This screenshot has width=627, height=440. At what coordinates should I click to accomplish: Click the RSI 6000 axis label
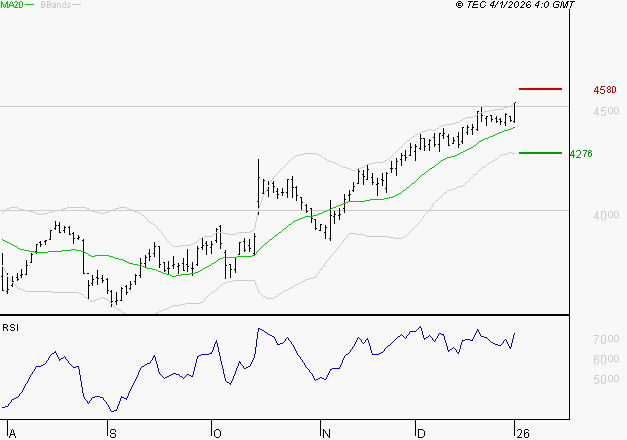606,359
